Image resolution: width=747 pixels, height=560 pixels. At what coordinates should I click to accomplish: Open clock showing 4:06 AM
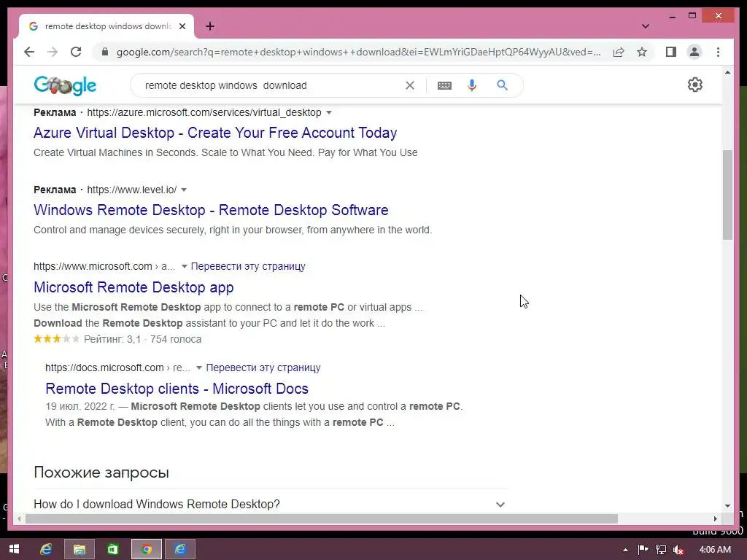pyautogui.click(x=715, y=550)
